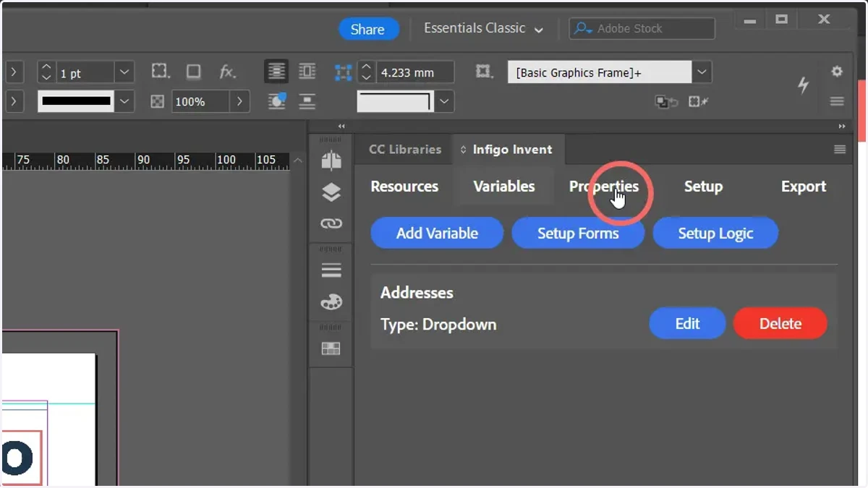Click the drop shadow icon
The image size is (868, 488).
194,72
